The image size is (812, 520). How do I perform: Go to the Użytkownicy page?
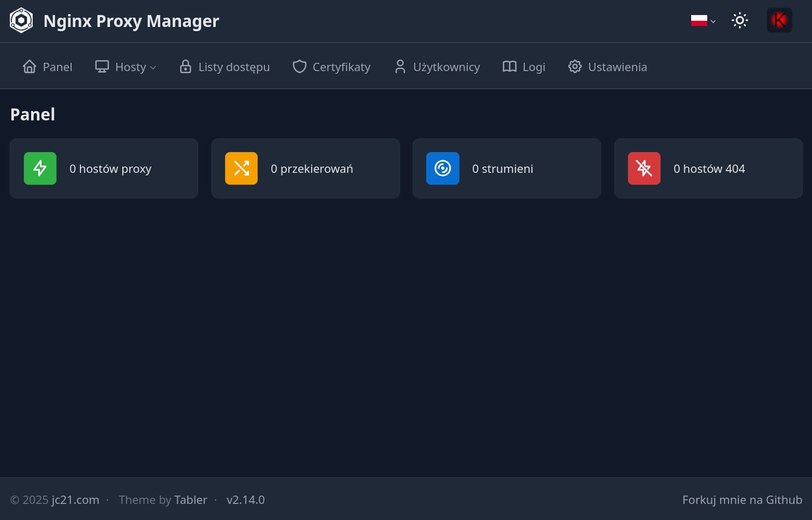click(437, 67)
